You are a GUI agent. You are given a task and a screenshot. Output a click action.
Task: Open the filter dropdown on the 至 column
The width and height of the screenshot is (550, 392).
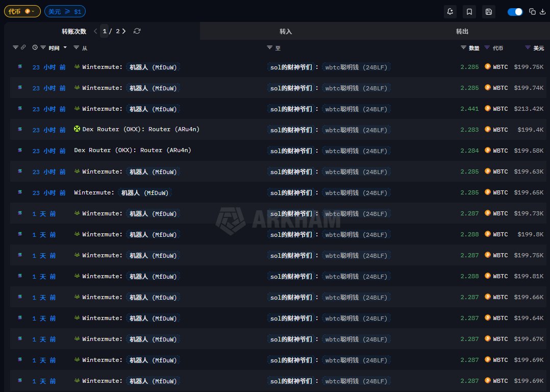pos(270,47)
